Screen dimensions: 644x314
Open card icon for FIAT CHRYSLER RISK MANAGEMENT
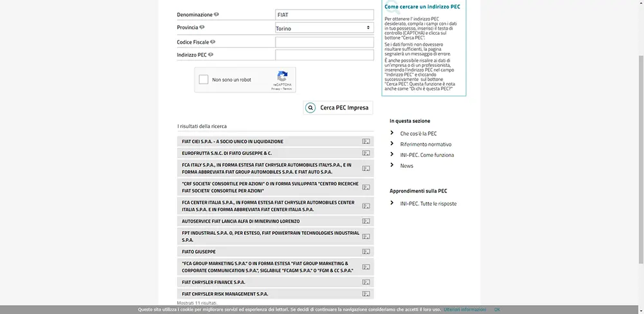(366, 294)
